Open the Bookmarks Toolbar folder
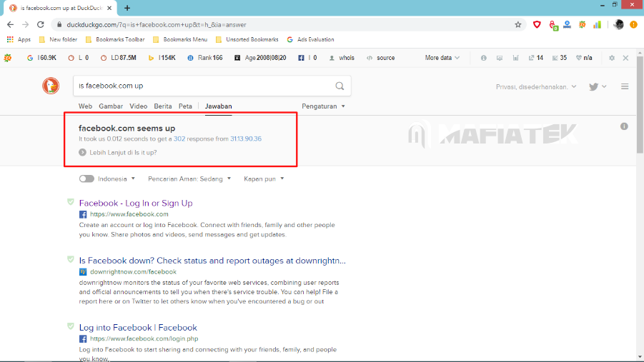The height and width of the screenshot is (362, 644). pyautogui.click(x=115, y=39)
